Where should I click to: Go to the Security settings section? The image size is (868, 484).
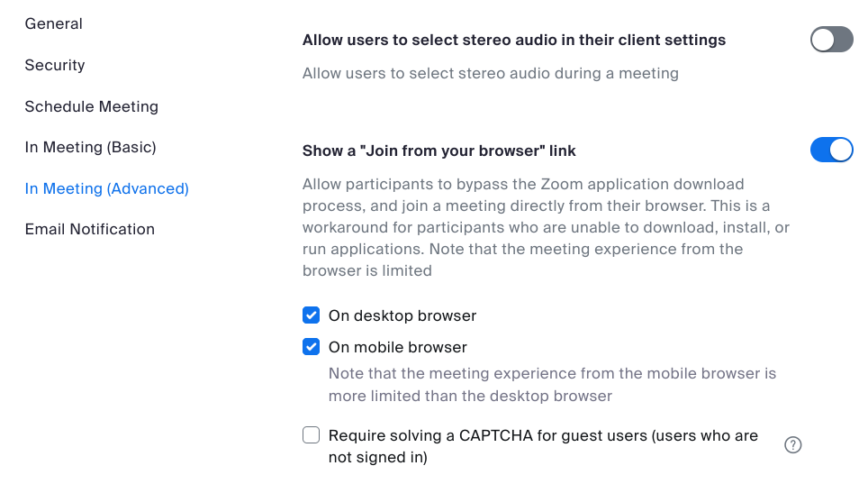(x=55, y=65)
